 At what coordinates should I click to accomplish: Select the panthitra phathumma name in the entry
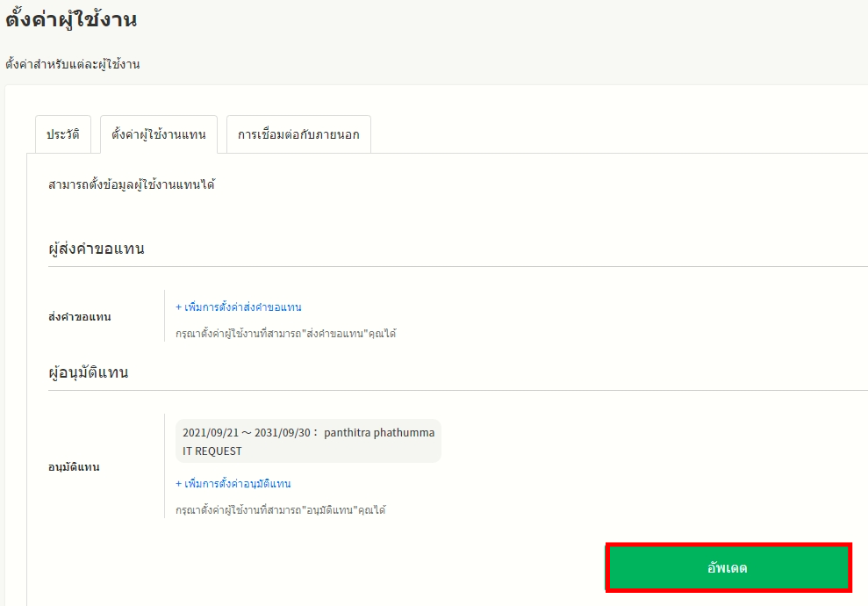click(379, 432)
